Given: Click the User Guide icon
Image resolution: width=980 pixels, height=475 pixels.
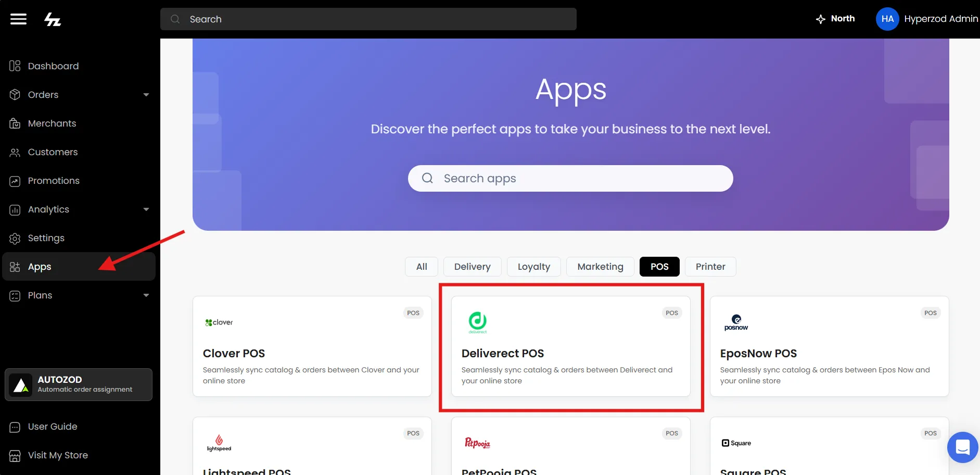Looking at the screenshot, I should pyautogui.click(x=15, y=427).
